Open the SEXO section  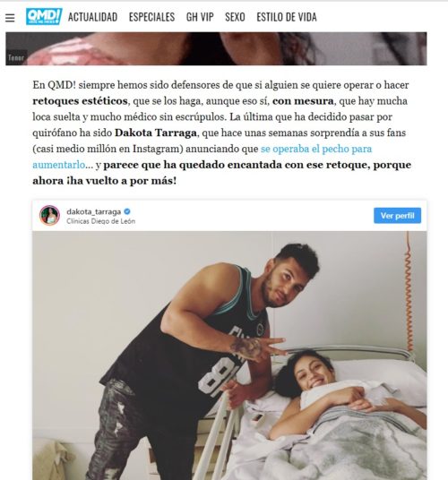tap(235, 17)
